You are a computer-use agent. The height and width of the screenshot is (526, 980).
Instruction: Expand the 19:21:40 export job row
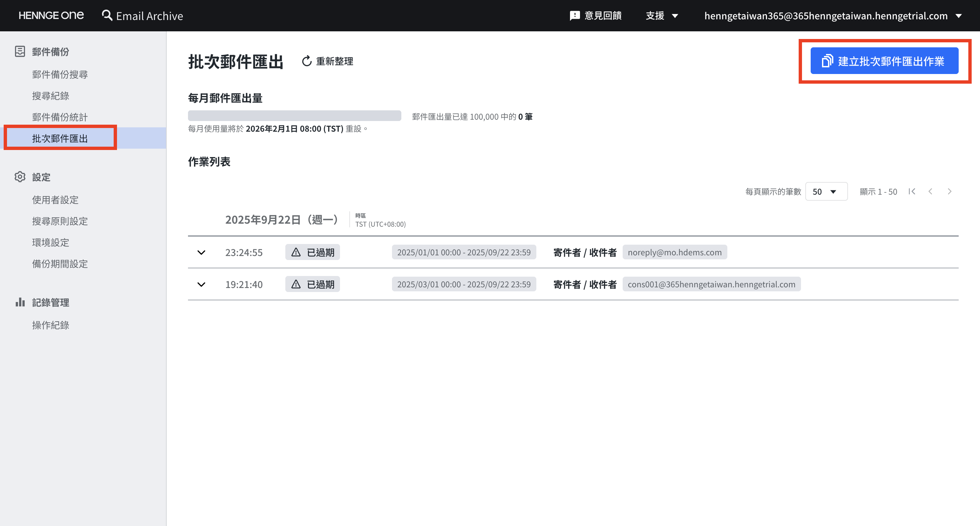(201, 284)
